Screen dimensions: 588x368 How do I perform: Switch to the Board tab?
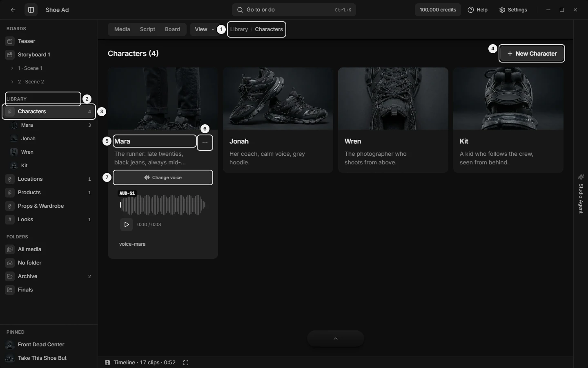coord(172,29)
